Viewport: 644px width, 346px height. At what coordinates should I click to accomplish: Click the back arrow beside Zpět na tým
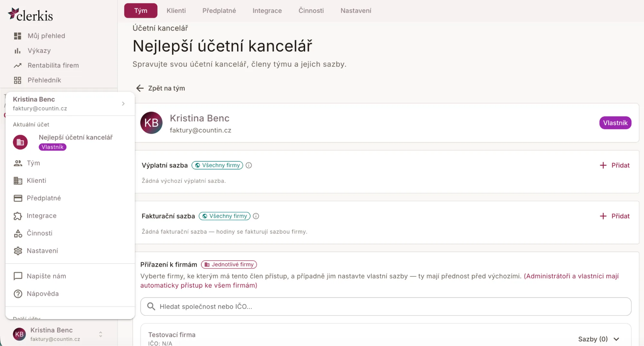point(140,88)
